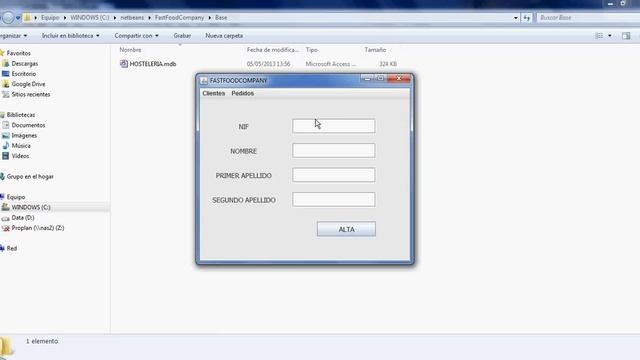The width and height of the screenshot is (640, 360).
Task: Click the folder icon in address bar
Action: [x=27, y=18]
